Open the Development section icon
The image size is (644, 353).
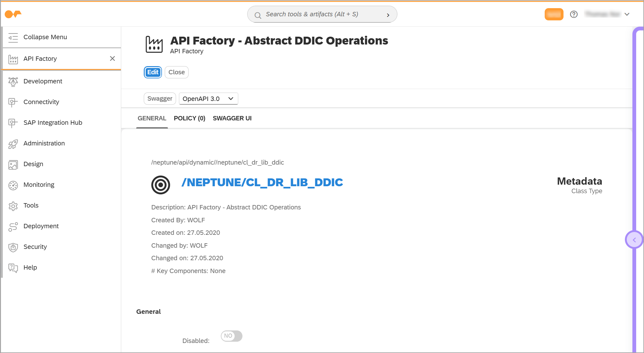pos(13,81)
